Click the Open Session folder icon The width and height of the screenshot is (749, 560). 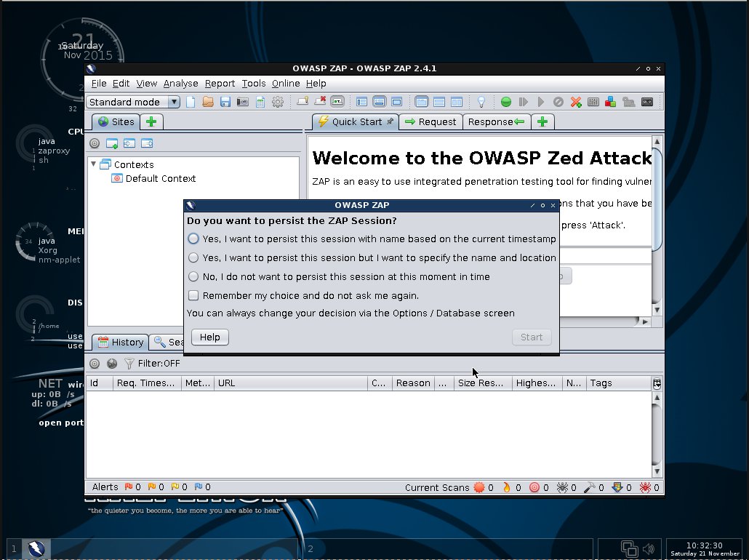point(208,102)
